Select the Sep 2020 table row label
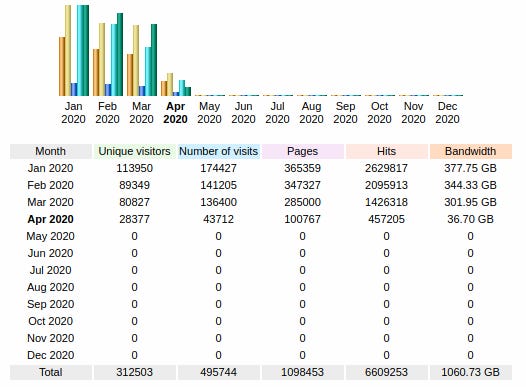 (51, 304)
